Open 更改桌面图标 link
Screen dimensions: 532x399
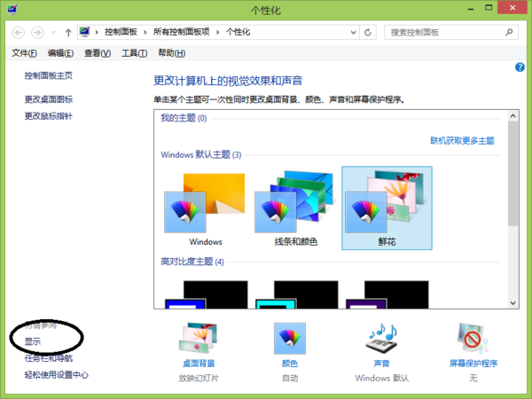click(x=49, y=99)
